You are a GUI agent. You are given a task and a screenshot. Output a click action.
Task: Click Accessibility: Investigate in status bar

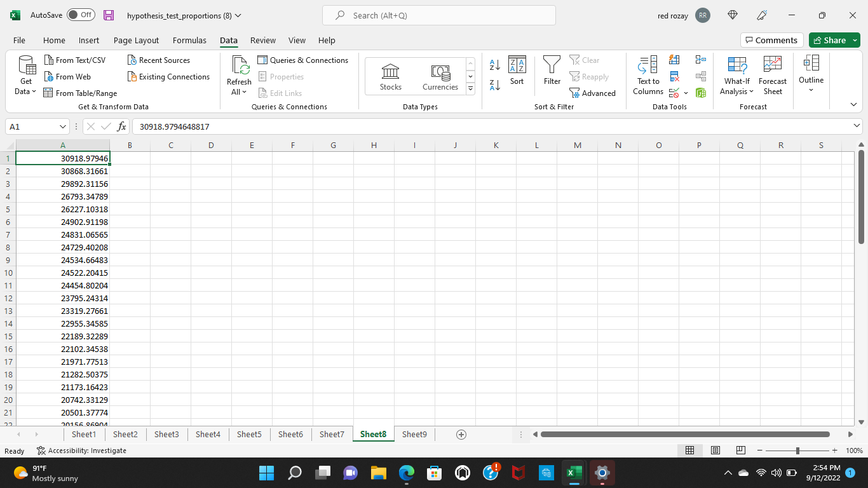81,451
